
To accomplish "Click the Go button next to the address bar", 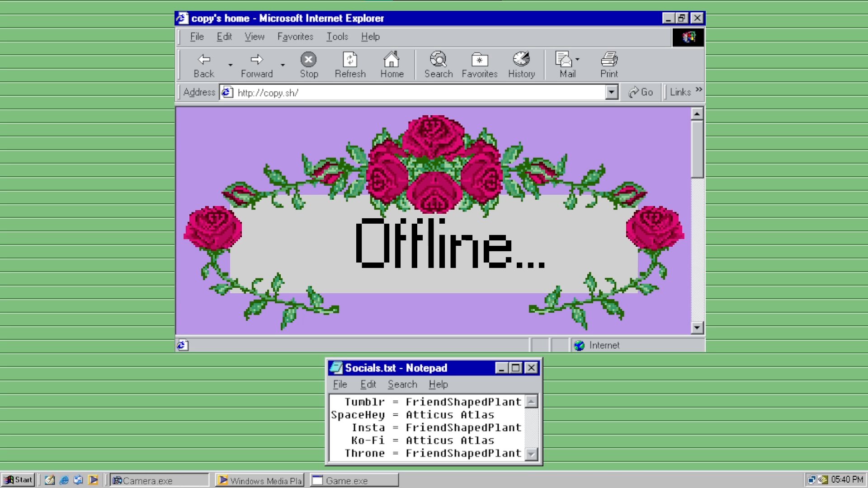I will tap(641, 92).
